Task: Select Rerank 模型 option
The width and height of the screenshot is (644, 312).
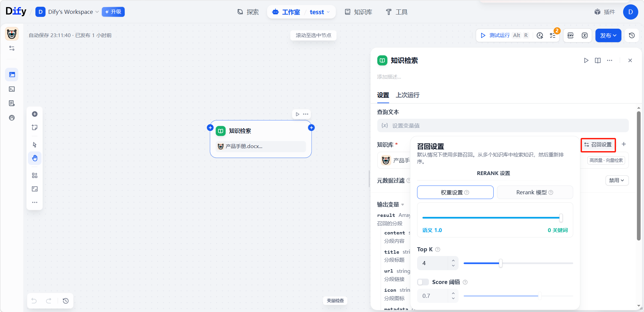Action: (x=535, y=192)
